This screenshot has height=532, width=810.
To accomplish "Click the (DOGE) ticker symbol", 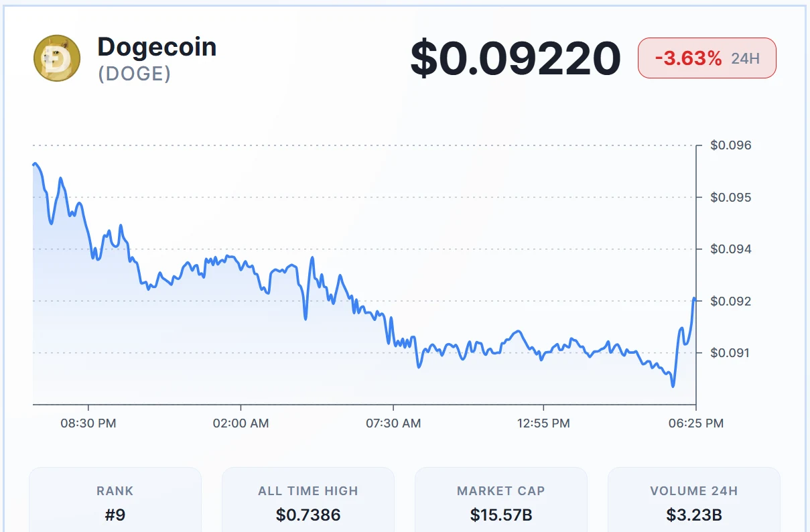I will pyautogui.click(x=134, y=74).
